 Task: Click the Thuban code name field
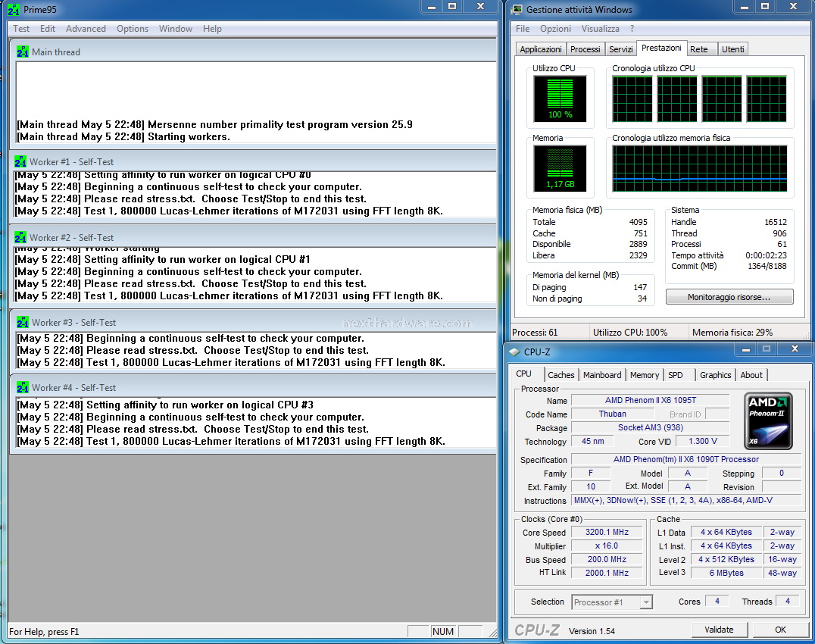[x=612, y=414]
